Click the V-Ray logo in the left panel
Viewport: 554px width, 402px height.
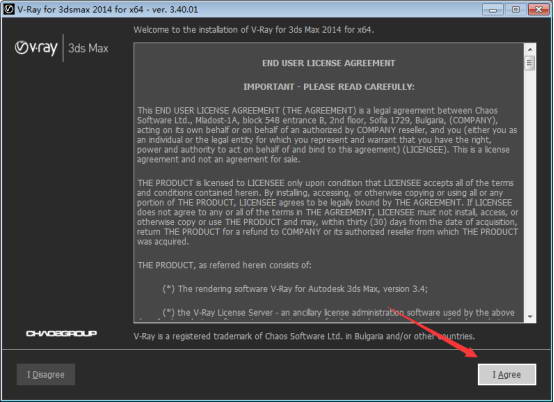[36, 48]
